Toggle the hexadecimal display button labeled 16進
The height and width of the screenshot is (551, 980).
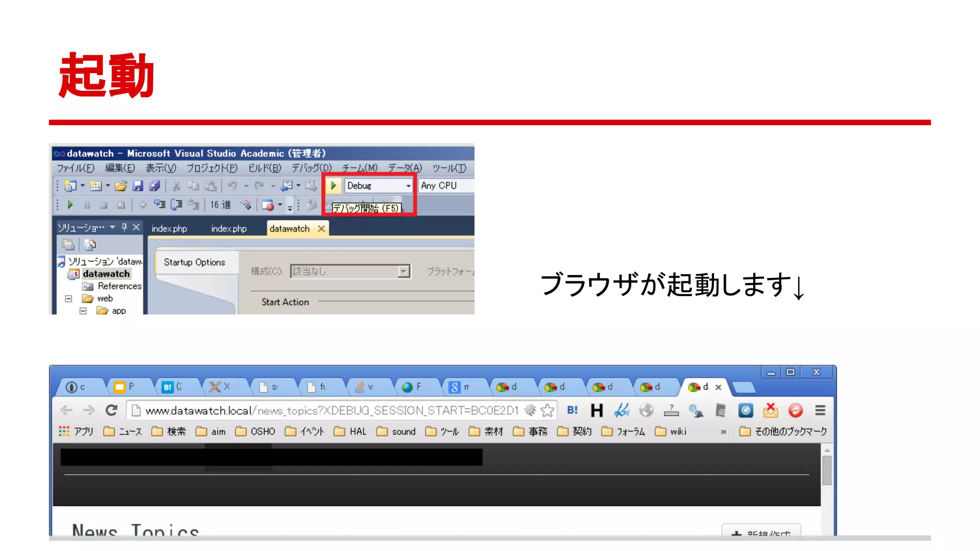coord(220,205)
